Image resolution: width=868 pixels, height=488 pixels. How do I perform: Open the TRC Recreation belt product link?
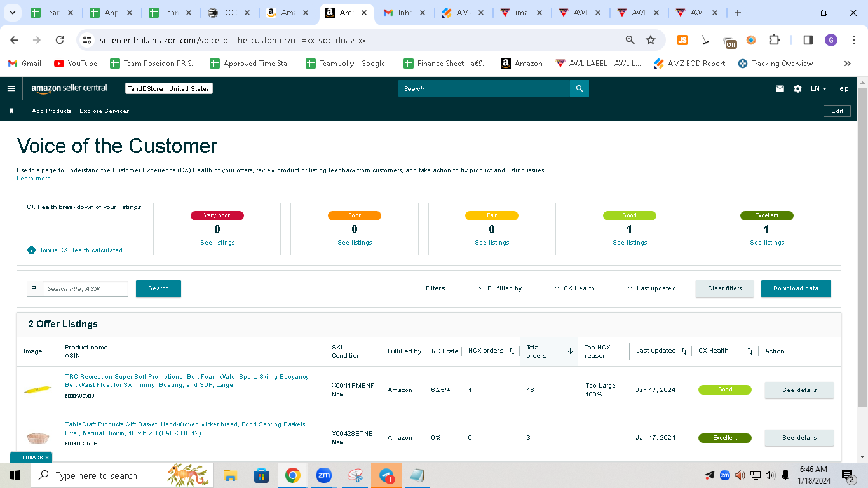coord(187,381)
